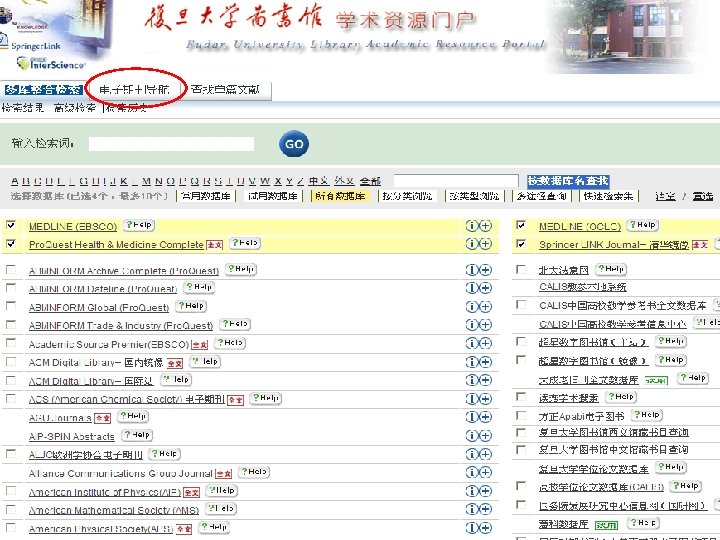
Task: Check Academic Source Premier (EBSCO) checkbox
Action: (x=11, y=343)
